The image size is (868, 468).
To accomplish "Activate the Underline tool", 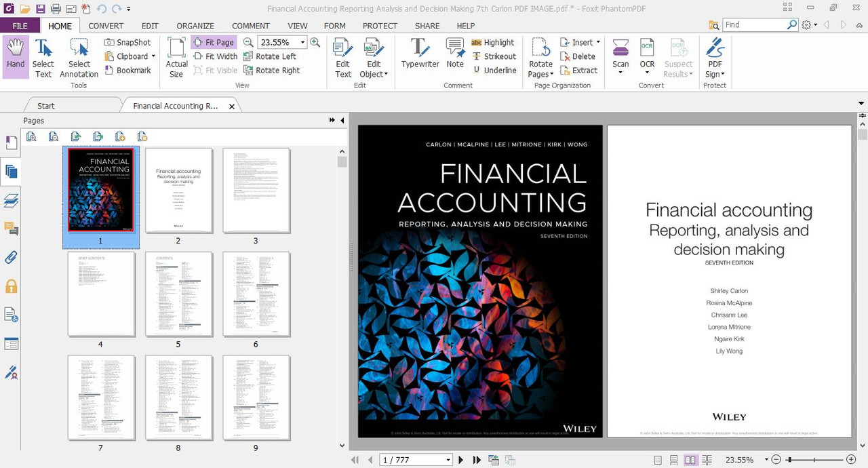I will 494,70.
